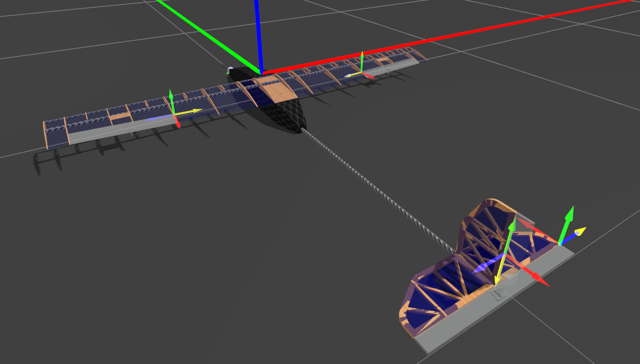The image size is (640, 364).
Task: Select the left wing tip rib
Action: (45, 135)
